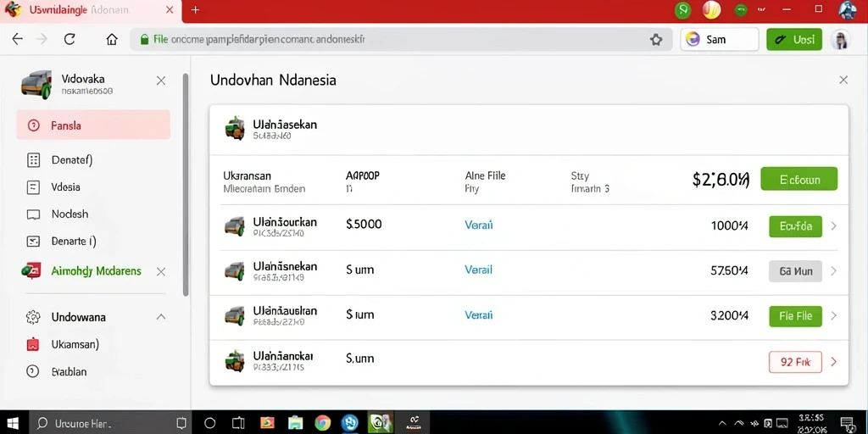The image size is (868, 434).
Task: Click the red-outlined 92 Frik button
Action: click(795, 362)
